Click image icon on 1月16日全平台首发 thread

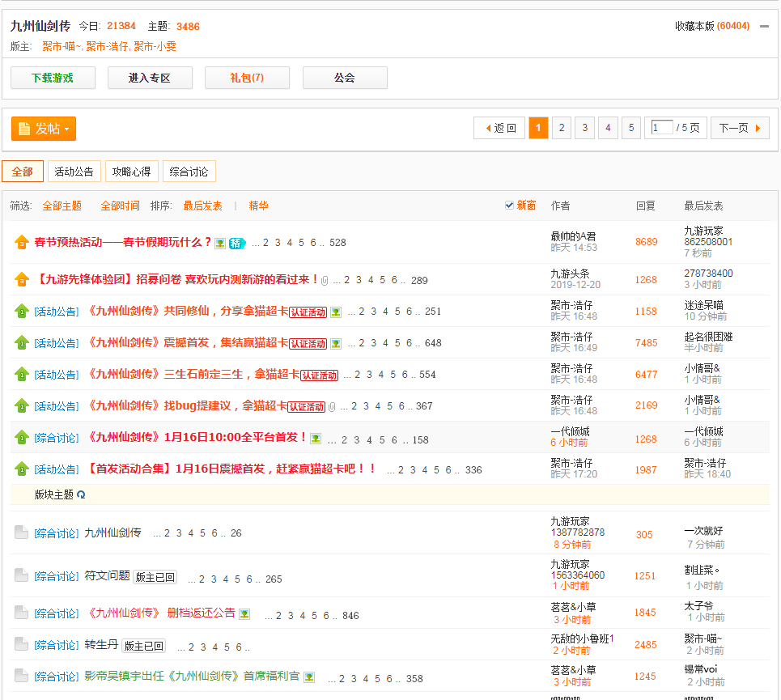point(316,439)
